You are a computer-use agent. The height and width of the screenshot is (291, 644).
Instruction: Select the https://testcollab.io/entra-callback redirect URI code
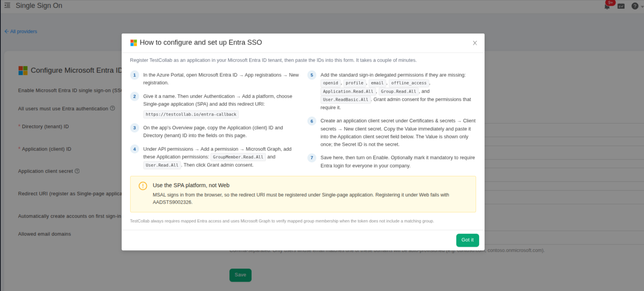(x=191, y=114)
